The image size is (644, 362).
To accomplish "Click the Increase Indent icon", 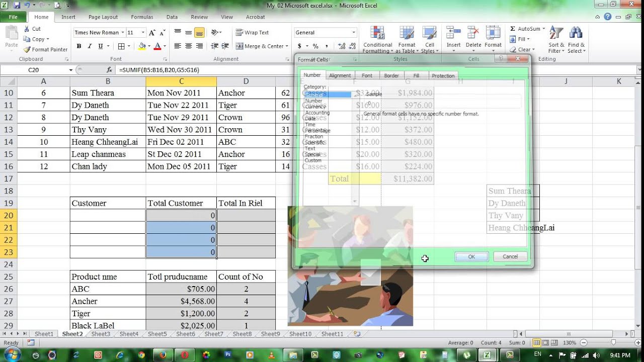I will 225,46.
